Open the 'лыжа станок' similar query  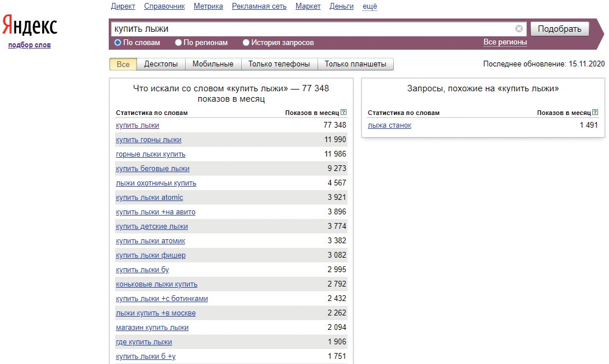coord(389,125)
